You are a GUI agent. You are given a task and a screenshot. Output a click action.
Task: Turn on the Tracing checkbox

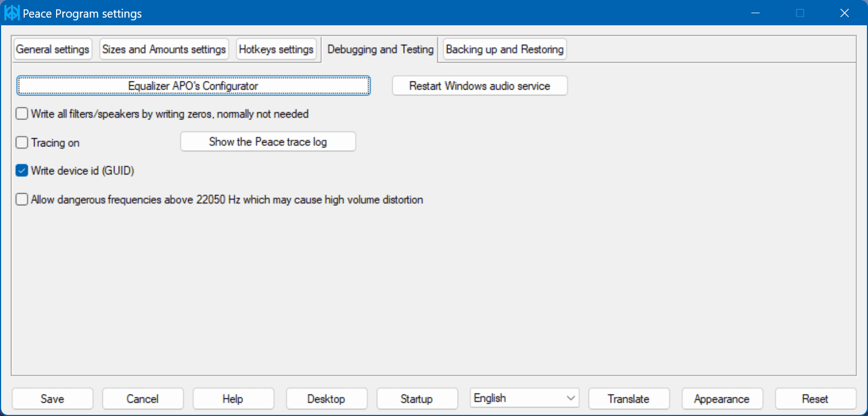[x=22, y=143]
